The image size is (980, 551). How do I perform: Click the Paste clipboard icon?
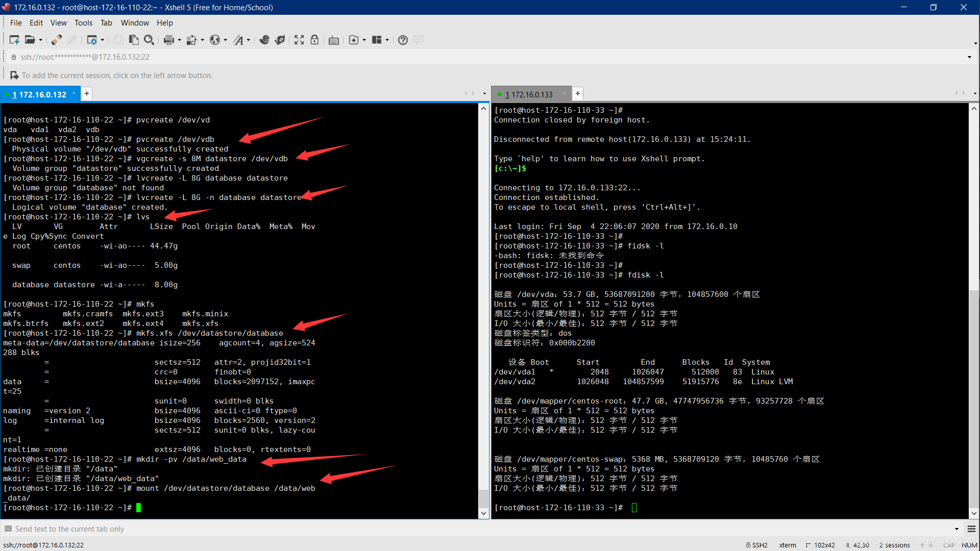pos(134,40)
